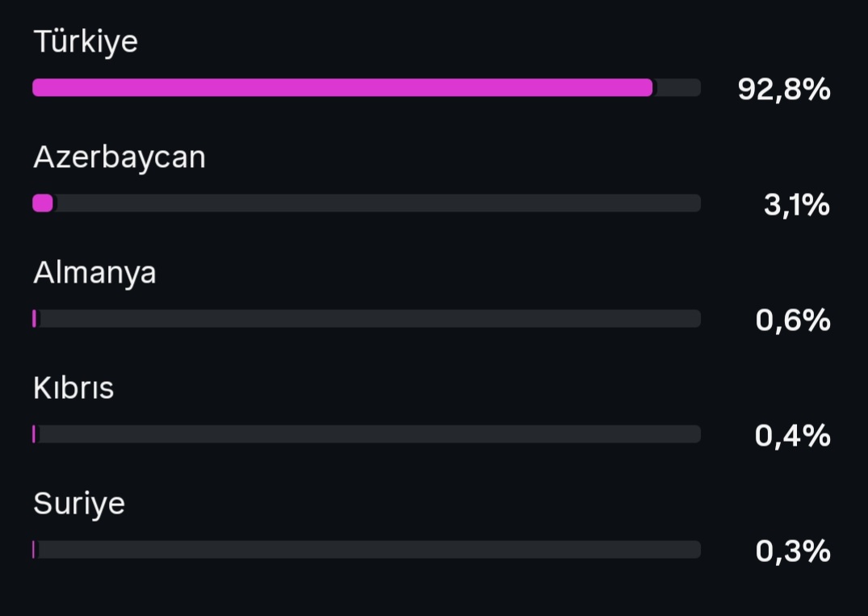
Task: Click the Suriye progress bar
Action: tap(367, 550)
